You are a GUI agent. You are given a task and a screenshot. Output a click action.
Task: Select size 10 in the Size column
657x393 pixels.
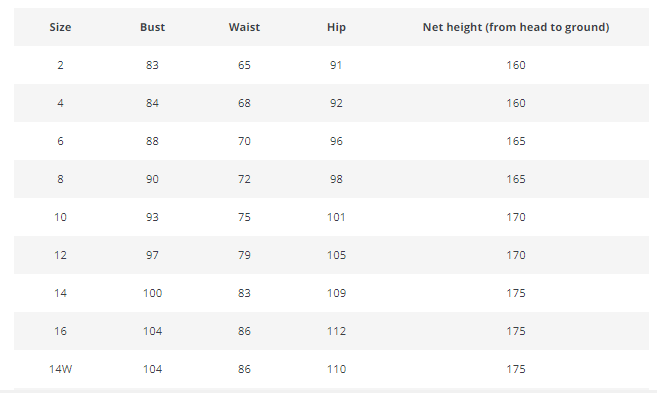(x=60, y=217)
